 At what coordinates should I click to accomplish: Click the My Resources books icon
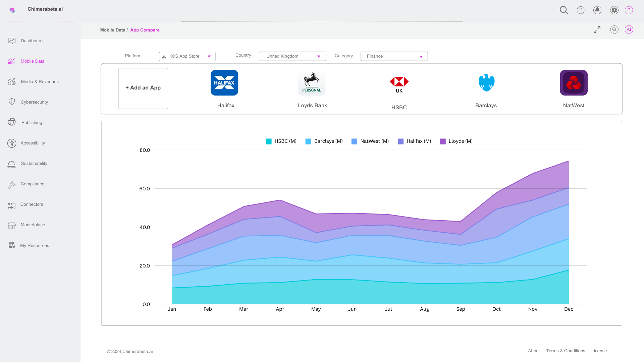point(12,245)
